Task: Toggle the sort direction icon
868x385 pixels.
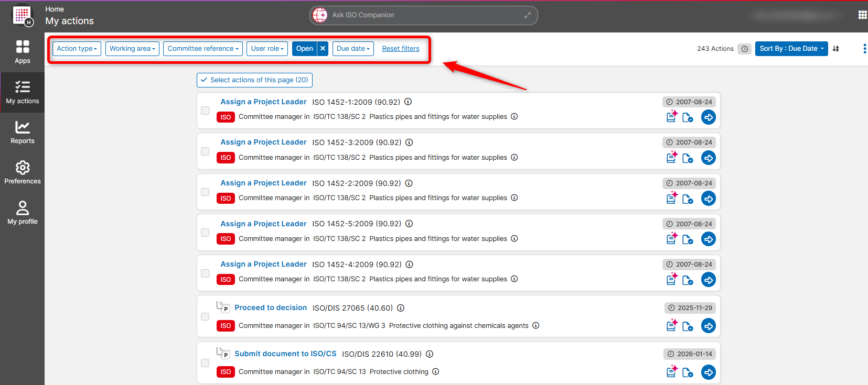Action: tap(836, 49)
